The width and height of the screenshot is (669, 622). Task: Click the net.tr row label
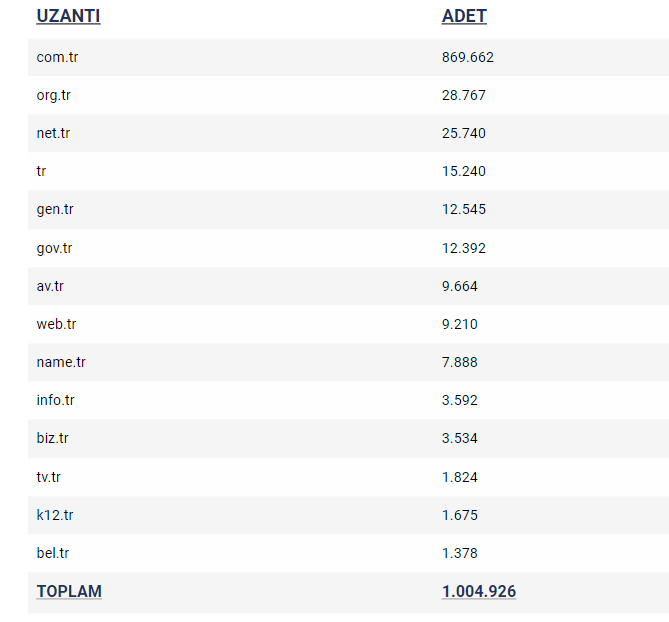(53, 133)
